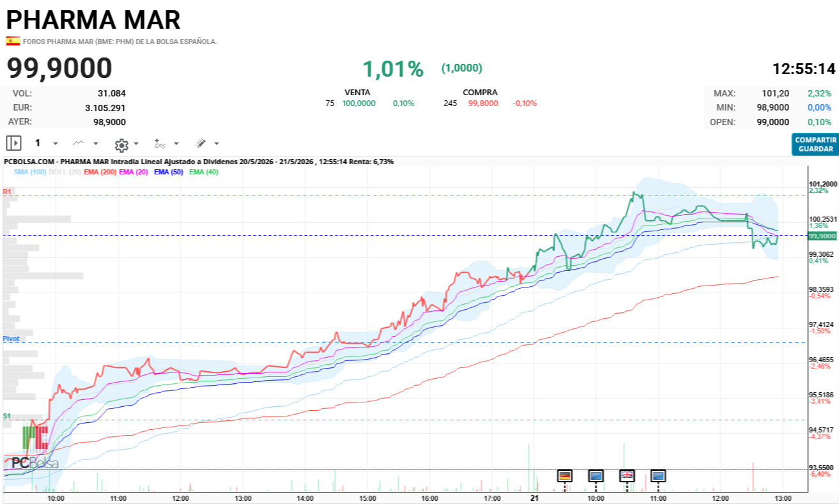
Task: Click the flag event marker near 10:30
Action: coord(627,475)
